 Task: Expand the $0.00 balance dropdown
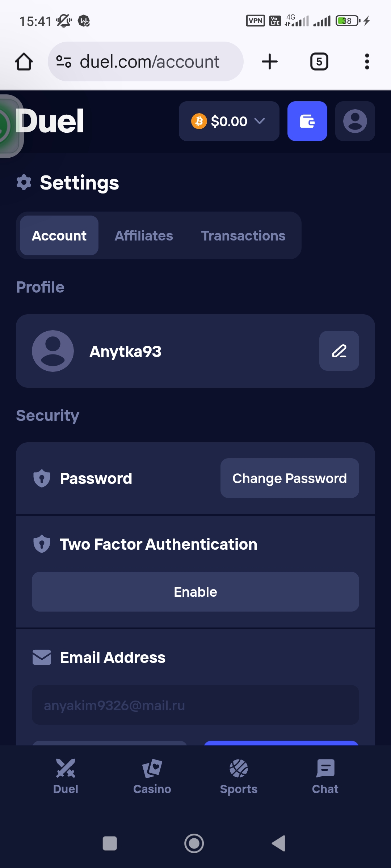click(229, 121)
